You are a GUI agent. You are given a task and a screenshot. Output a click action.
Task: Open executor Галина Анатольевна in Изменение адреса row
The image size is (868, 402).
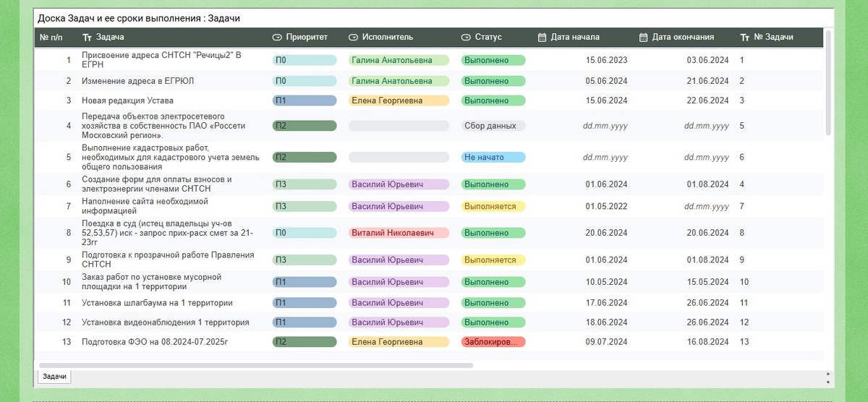pyautogui.click(x=399, y=81)
